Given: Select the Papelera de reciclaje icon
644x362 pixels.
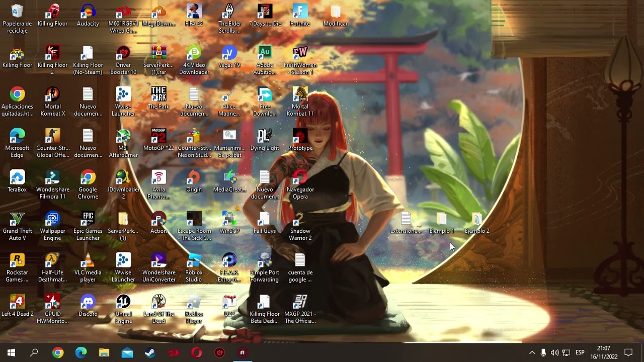Looking at the screenshot, I should click(x=17, y=19).
